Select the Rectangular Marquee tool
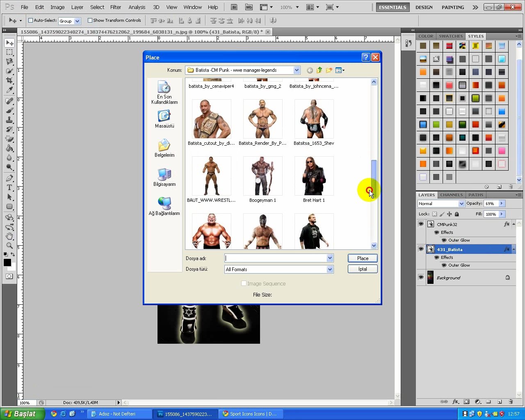 (9, 52)
